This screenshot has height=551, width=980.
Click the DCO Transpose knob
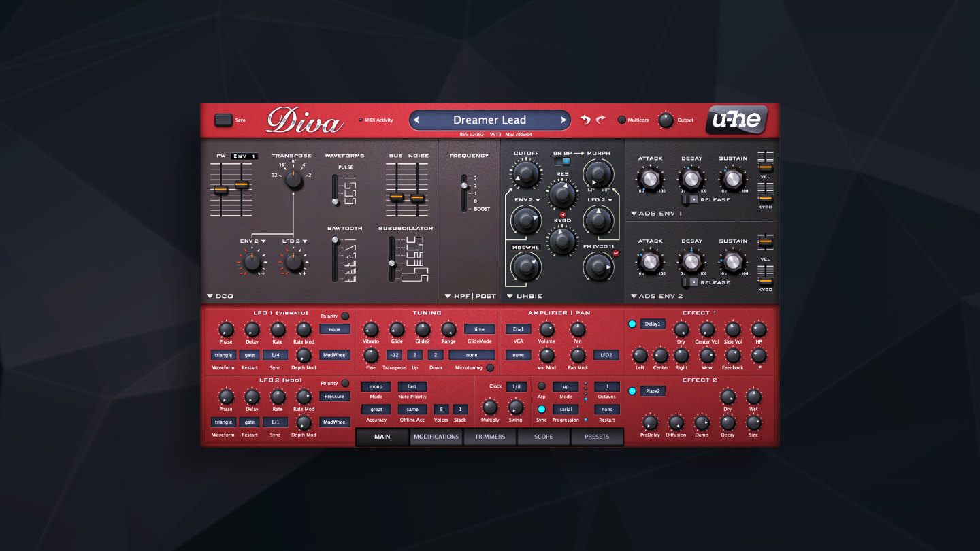(x=293, y=180)
